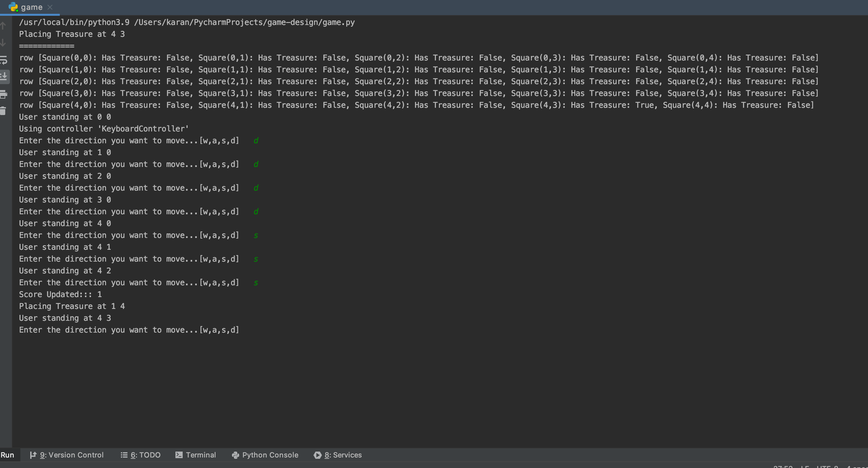
Task: Click the Version Control branch icon
Action: point(33,455)
